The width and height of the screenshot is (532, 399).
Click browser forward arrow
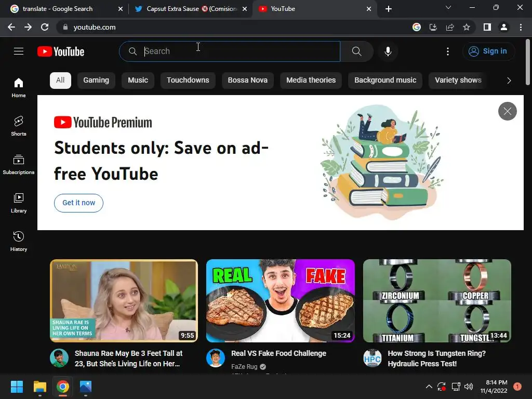pyautogui.click(x=28, y=27)
